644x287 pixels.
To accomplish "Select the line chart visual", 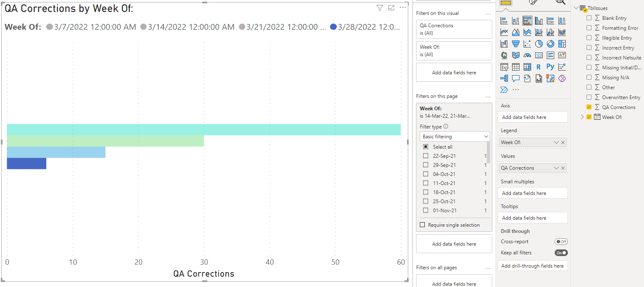I will (504, 32).
